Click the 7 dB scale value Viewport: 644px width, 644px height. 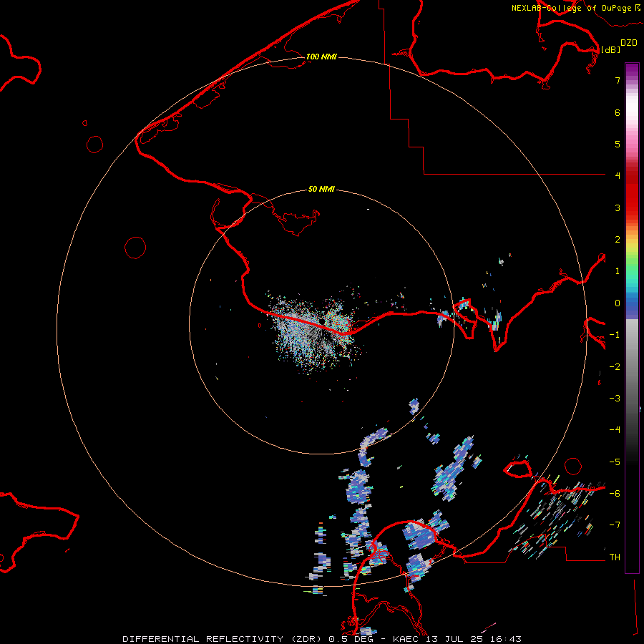click(x=618, y=80)
